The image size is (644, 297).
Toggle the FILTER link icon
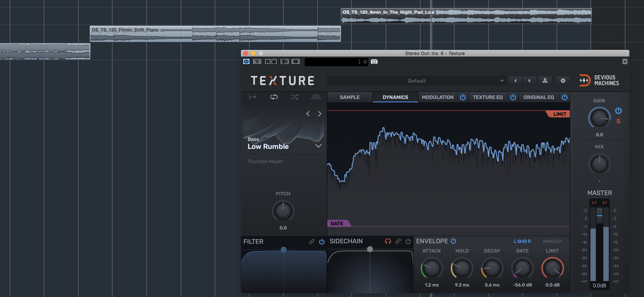tap(311, 242)
